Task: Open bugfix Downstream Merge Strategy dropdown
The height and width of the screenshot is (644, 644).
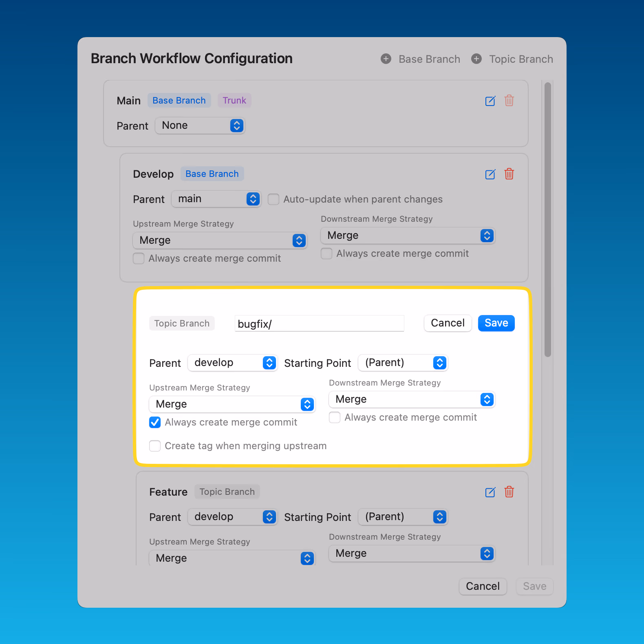Action: [x=412, y=399]
